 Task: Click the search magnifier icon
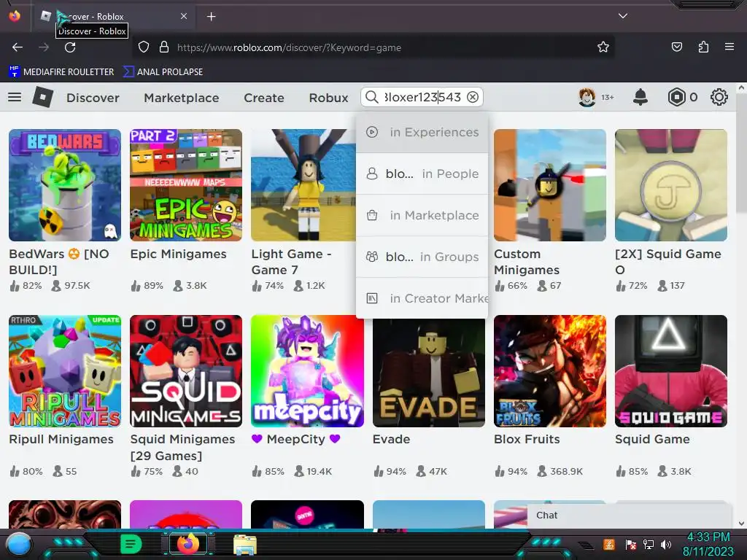(x=371, y=97)
